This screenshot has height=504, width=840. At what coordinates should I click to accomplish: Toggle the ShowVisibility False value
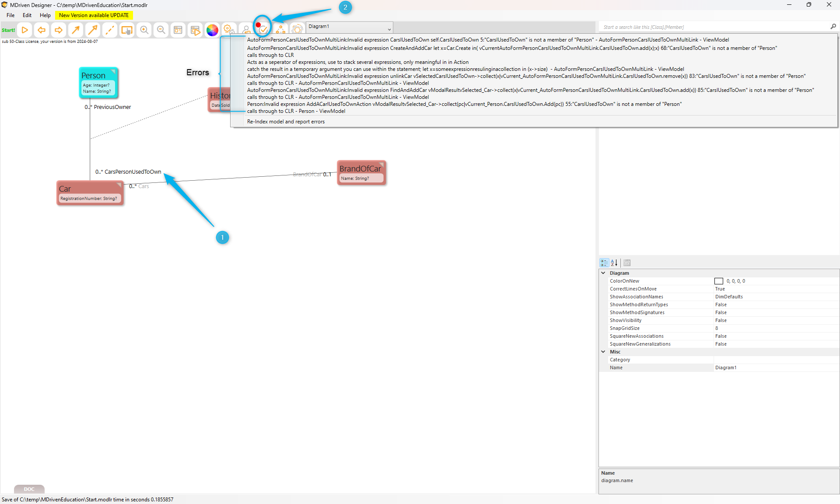click(x=721, y=320)
